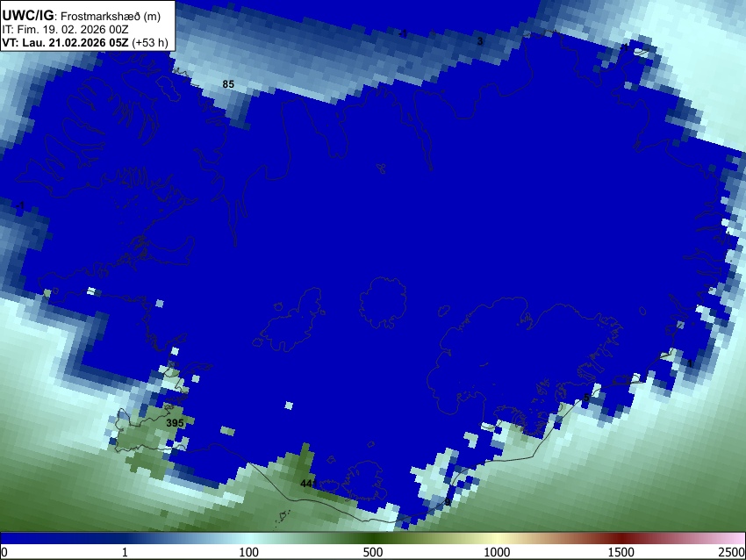
Task: Click the color scale label 1500
Action: point(621,552)
